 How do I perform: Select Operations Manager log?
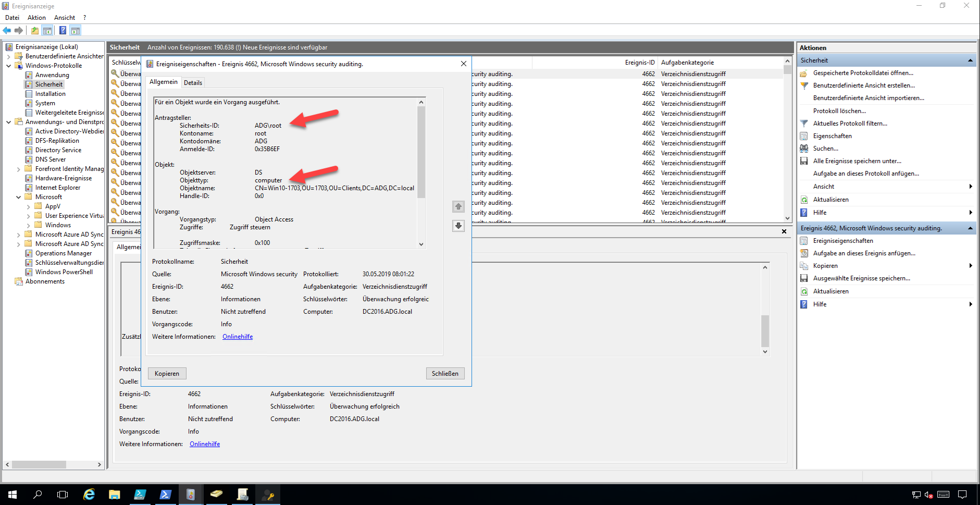64,253
